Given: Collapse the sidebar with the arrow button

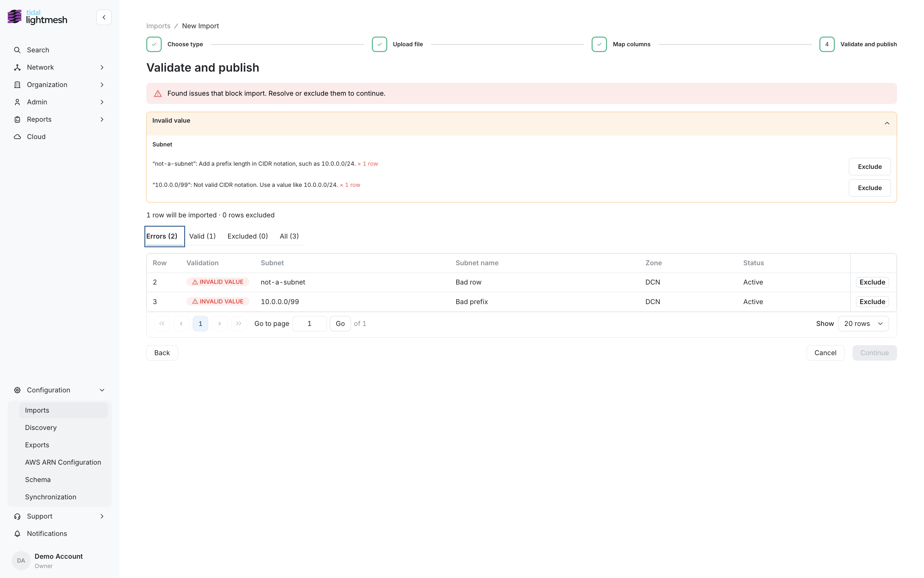Looking at the screenshot, I should point(104,18).
